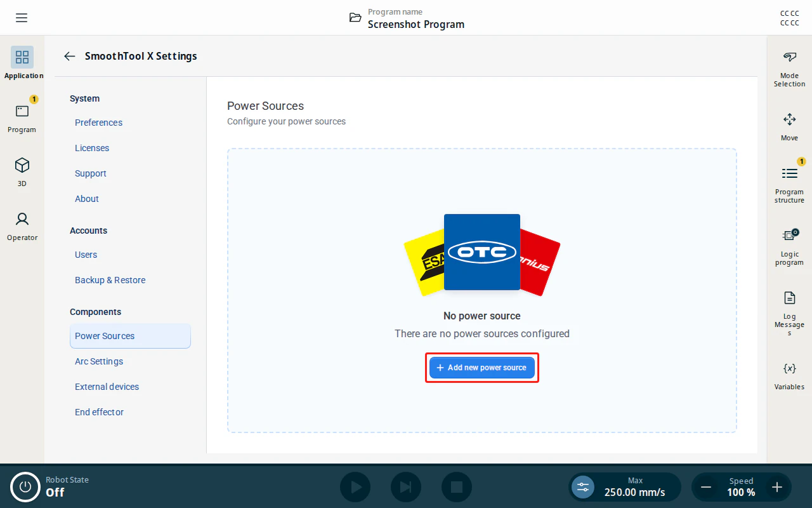Open the Licenses page
Viewport: 812px width, 508px height.
click(130, 148)
